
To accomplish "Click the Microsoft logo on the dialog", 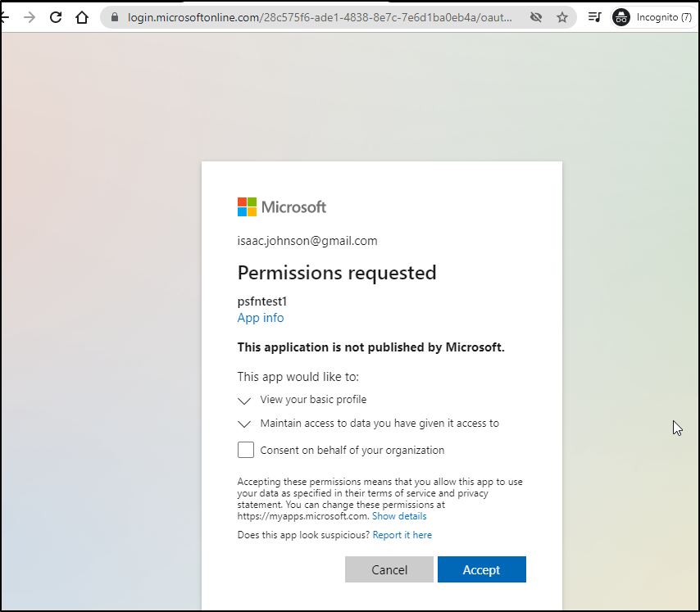I will (x=282, y=207).
